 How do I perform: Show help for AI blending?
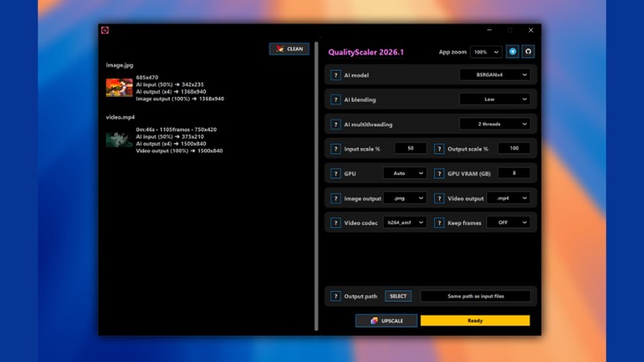point(336,99)
